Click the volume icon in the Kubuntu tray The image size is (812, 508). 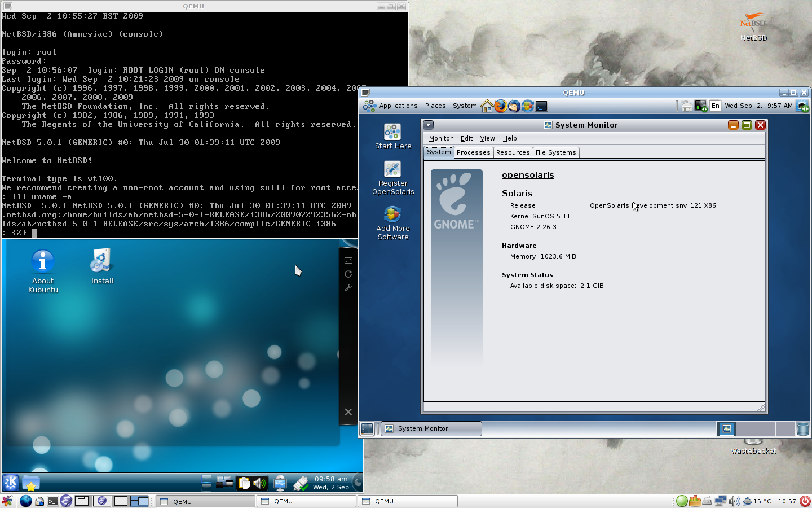259,483
